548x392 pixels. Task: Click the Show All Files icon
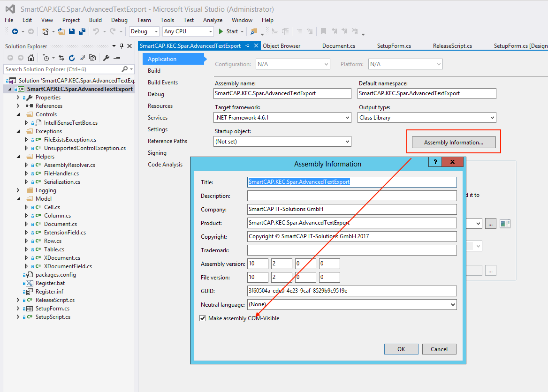[x=92, y=58]
